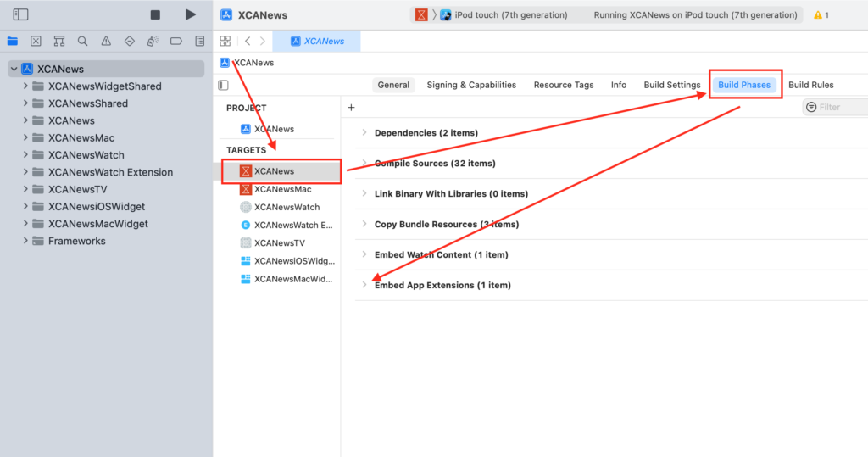This screenshot has width=868, height=457.
Task: Select Frameworks folder row
Action: [106, 241]
